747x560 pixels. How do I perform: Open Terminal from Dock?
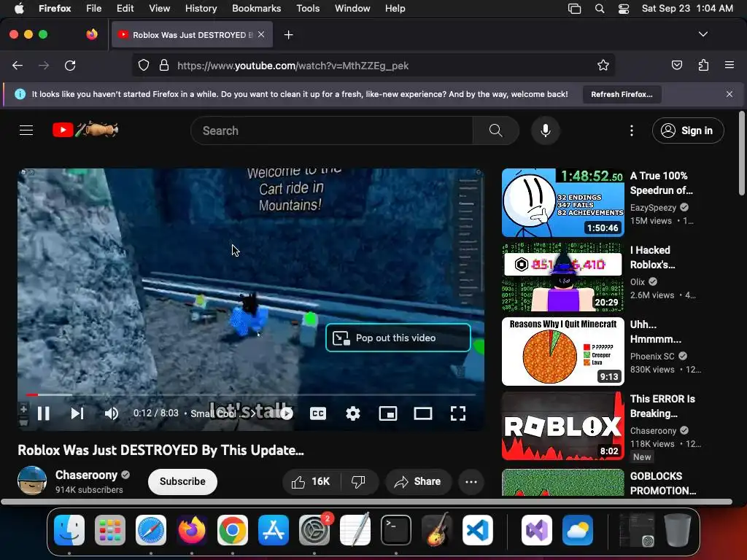click(396, 530)
